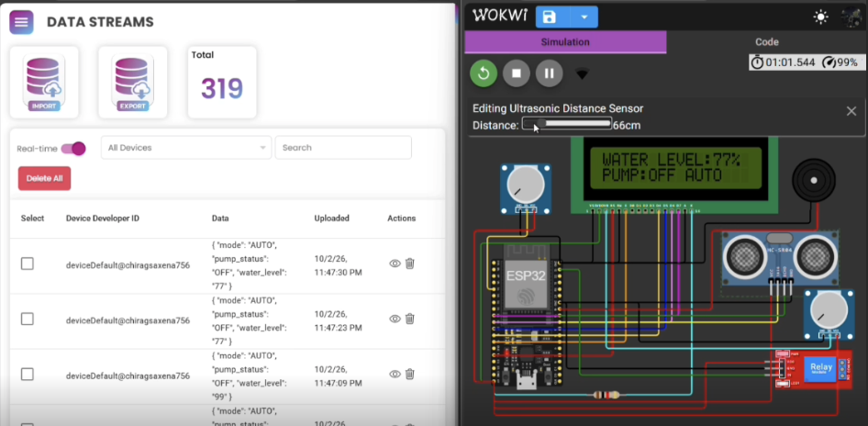Viewport: 868px width, 426px height.
Task: View the 11:47:30 PM record eye icon
Action: pyautogui.click(x=395, y=263)
